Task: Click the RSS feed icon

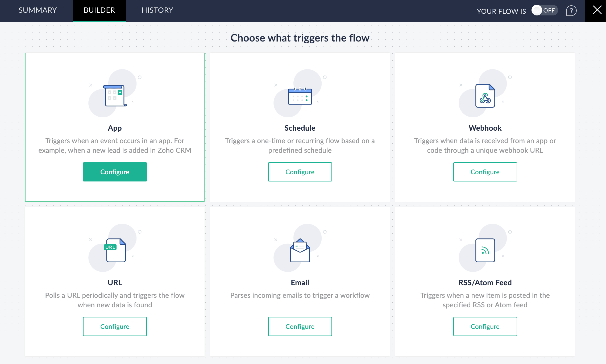Action: (485, 250)
